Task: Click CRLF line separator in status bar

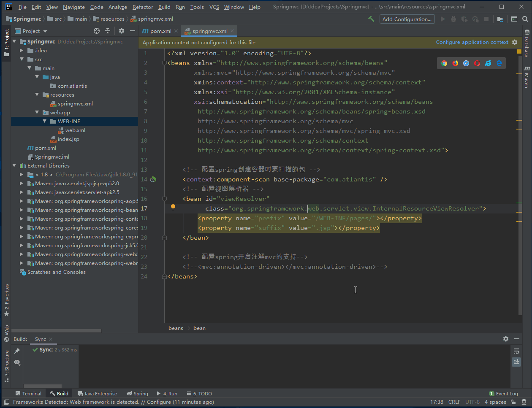Action: tap(454, 402)
